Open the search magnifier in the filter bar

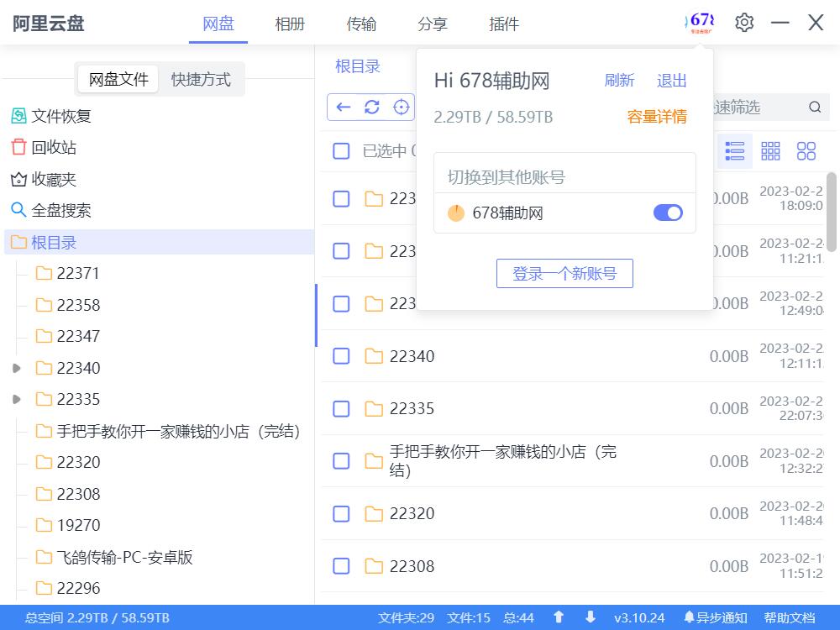click(x=813, y=108)
